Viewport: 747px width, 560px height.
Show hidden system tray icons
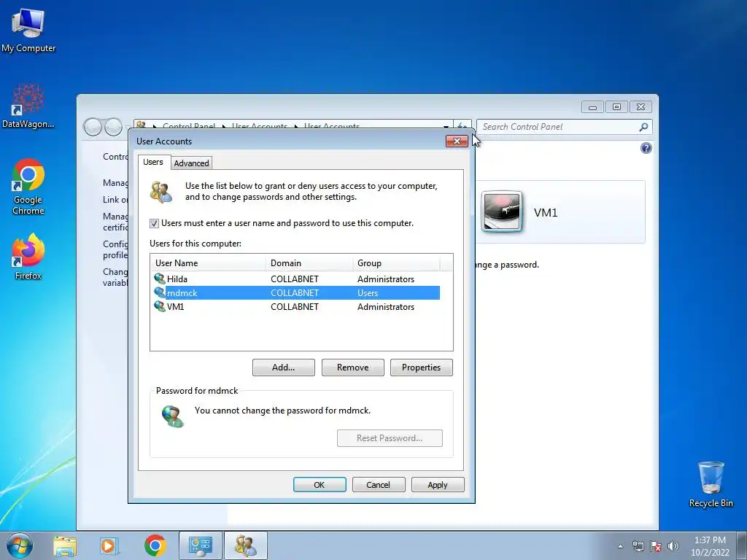(x=620, y=546)
